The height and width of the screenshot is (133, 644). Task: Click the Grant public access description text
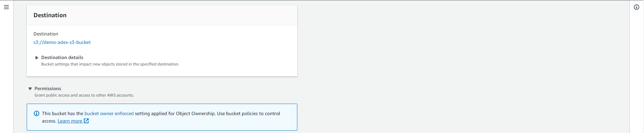click(x=84, y=95)
